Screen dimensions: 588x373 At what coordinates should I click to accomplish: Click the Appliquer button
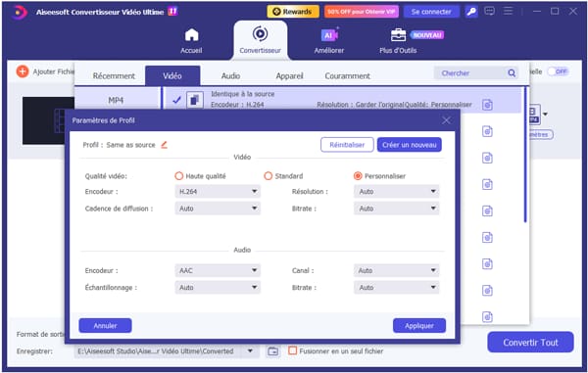point(419,325)
